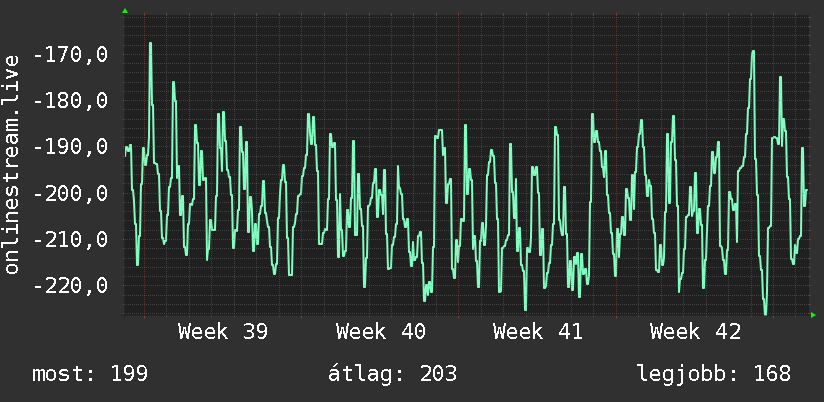Image resolution: width=824 pixels, height=402 pixels.
Task: Click the '-200,0' y-axis label
Action: pos(70,193)
